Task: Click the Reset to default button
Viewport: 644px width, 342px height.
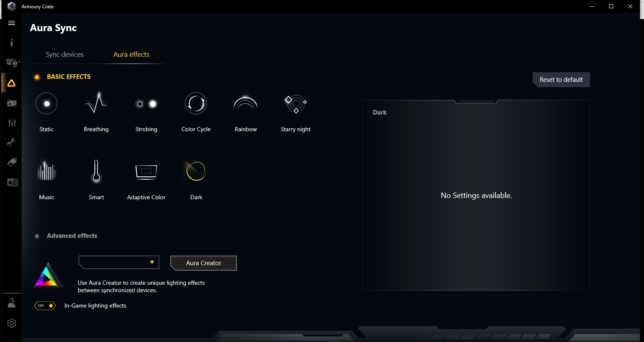Action: click(x=561, y=80)
